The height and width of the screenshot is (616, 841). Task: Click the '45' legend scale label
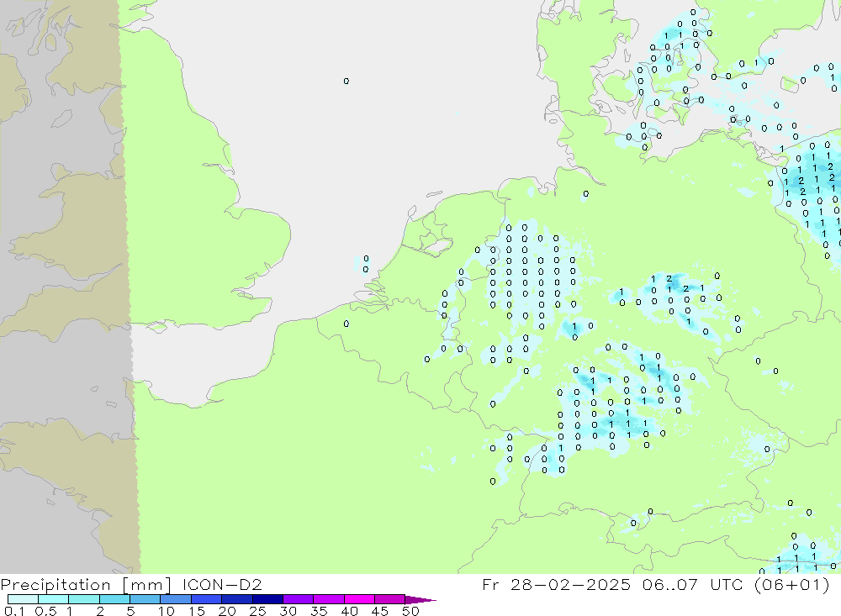point(380,611)
